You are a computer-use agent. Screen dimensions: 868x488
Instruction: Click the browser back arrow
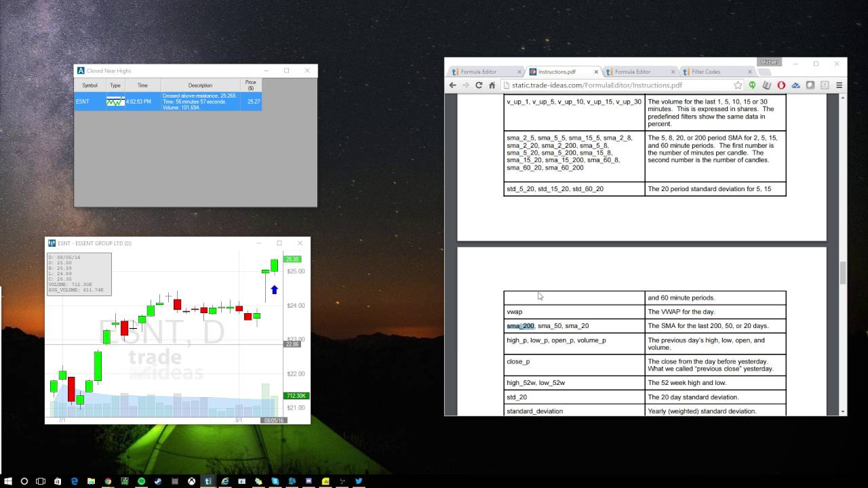pos(453,85)
